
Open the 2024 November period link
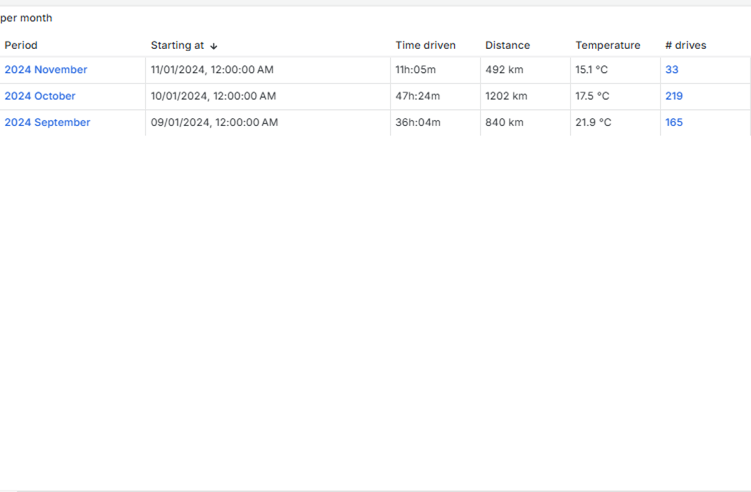click(46, 69)
